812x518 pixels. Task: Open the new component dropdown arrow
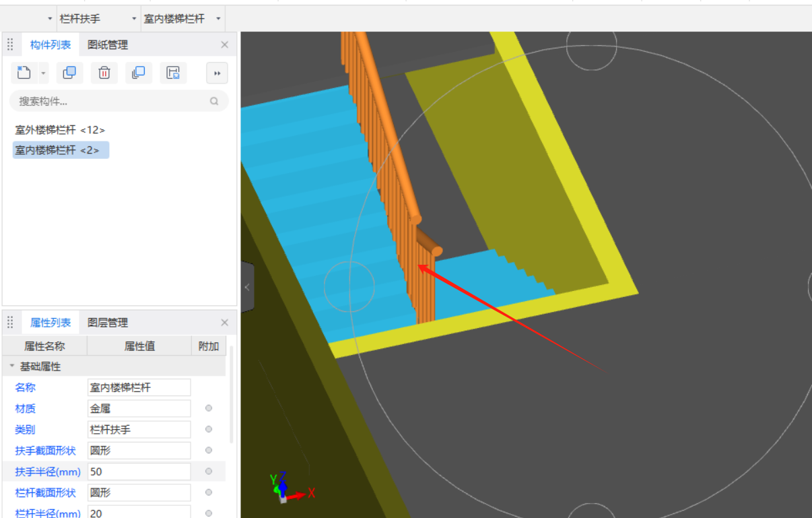tap(43, 73)
